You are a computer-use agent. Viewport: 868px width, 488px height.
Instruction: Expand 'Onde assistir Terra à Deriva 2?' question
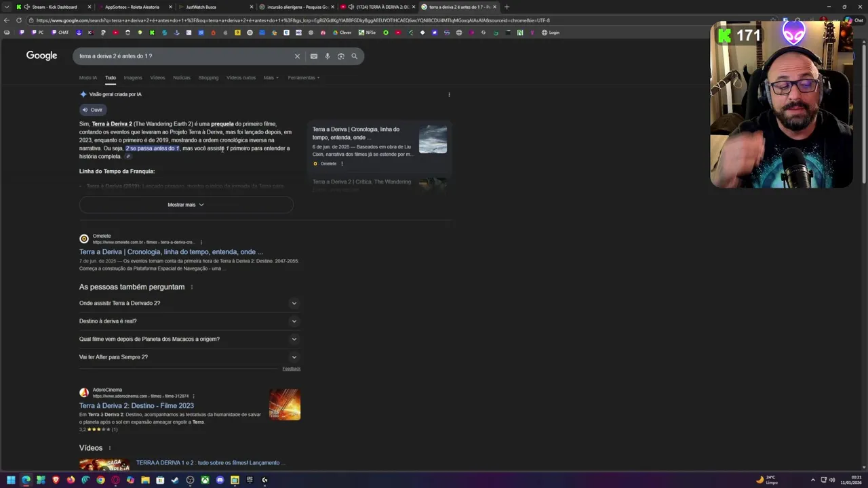click(189, 303)
